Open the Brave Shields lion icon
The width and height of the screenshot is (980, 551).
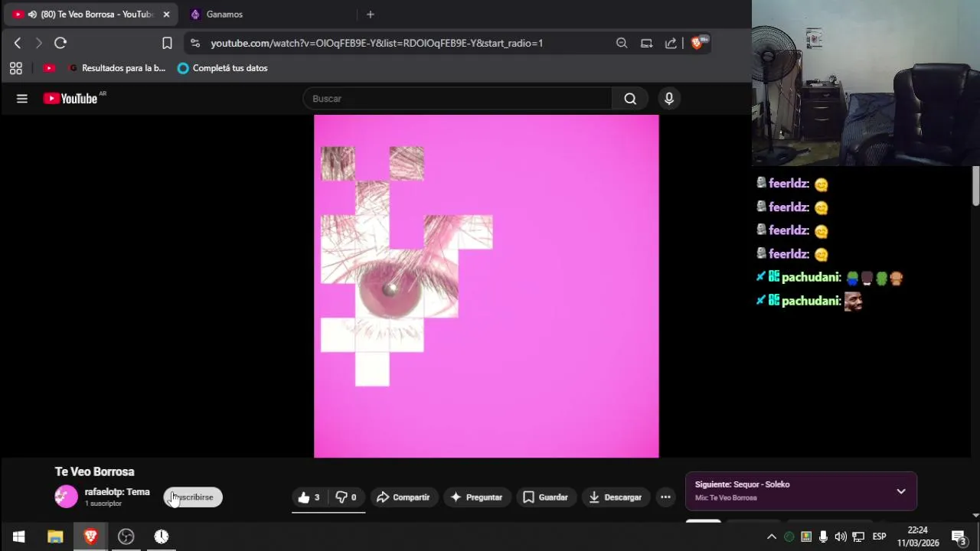(x=697, y=44)
